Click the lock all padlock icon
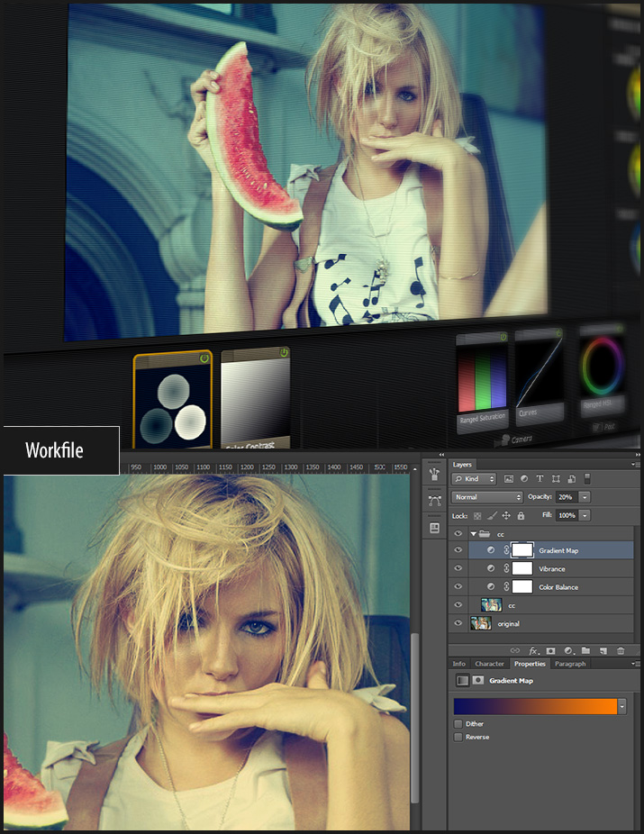This screenshot has height=834, width=644. [521, 515]
